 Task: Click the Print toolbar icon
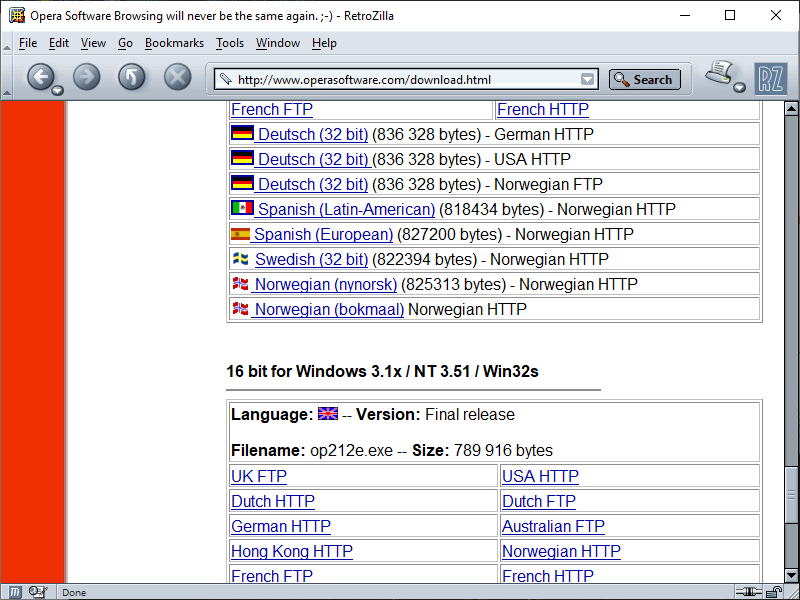click(x=718, y=74)
